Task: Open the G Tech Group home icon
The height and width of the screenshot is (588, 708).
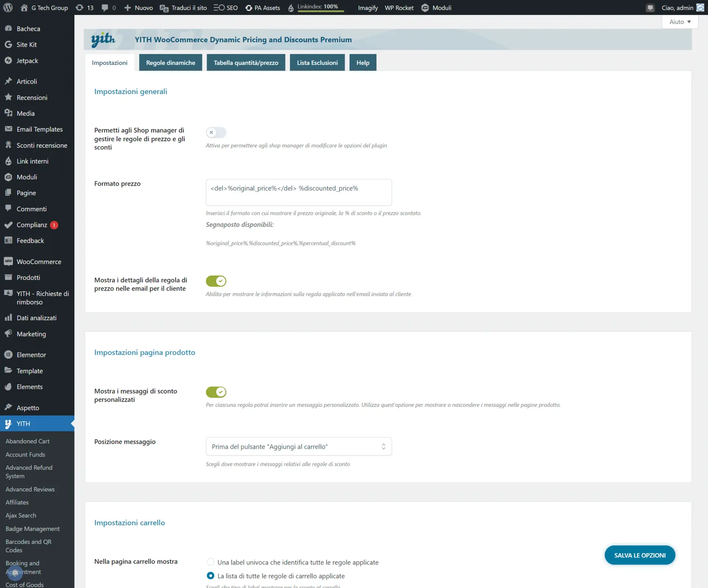Action: coord(24,7)
